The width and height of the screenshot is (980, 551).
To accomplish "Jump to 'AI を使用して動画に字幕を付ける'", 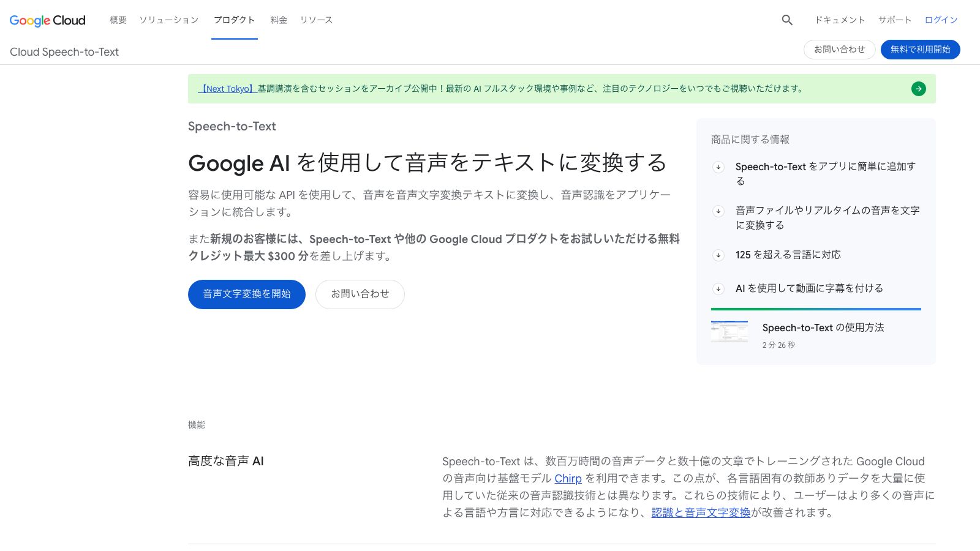I will pos(809,288).
